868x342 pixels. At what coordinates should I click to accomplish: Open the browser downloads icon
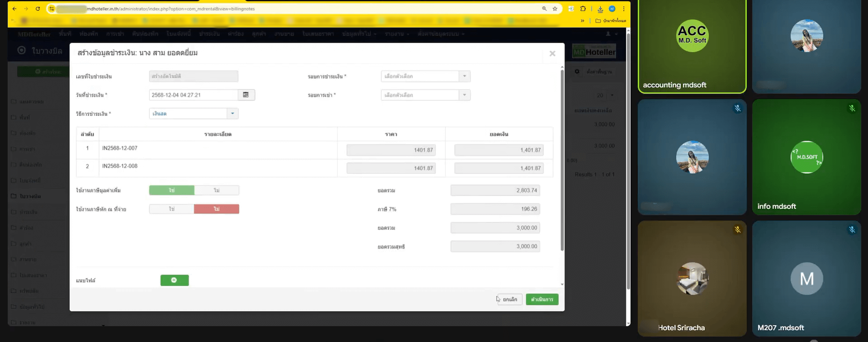pos(600,9)
